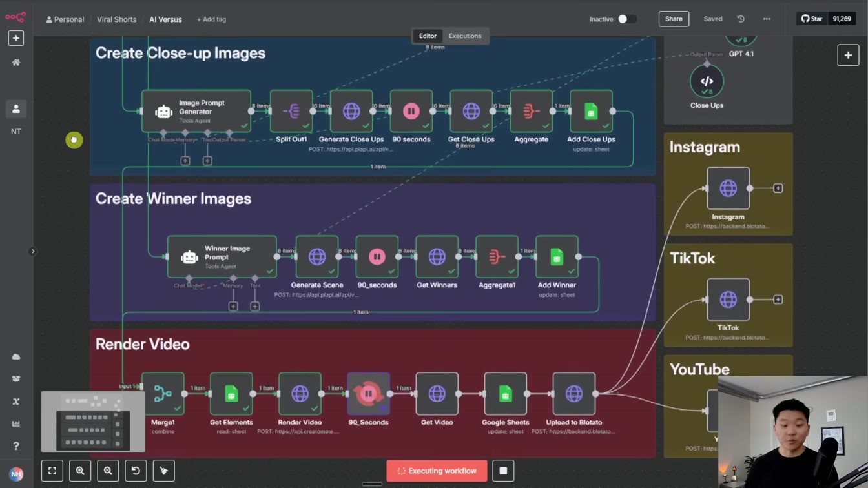Open Variables icon in sidebar
868x488 pixels.
pos(16,402)
